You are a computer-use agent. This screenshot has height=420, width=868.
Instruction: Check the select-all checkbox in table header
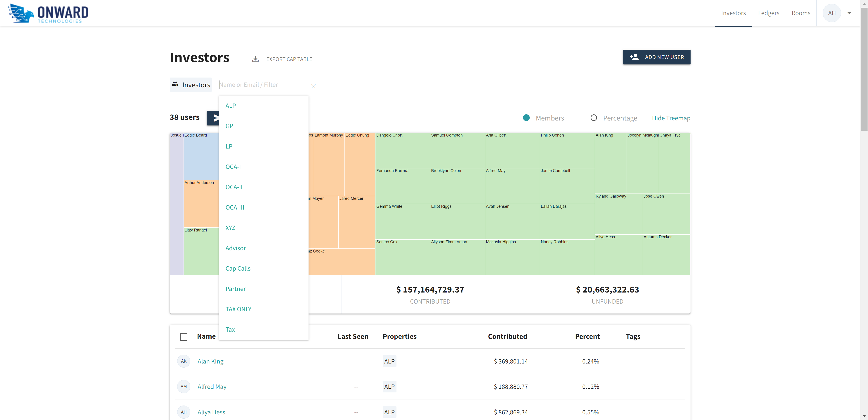(x=184, y=337)
